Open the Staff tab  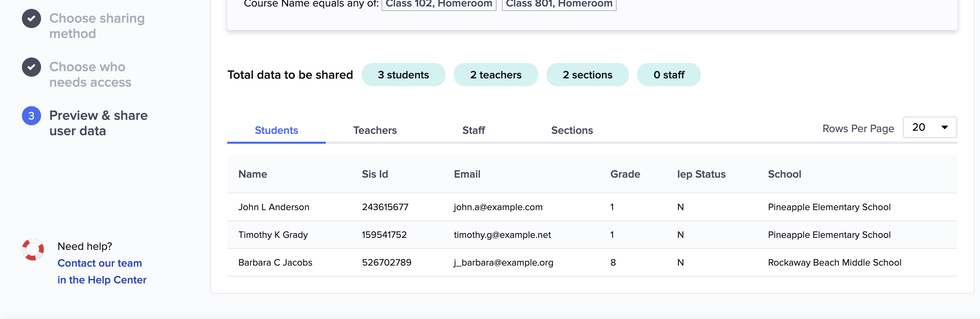coord(473,130)
